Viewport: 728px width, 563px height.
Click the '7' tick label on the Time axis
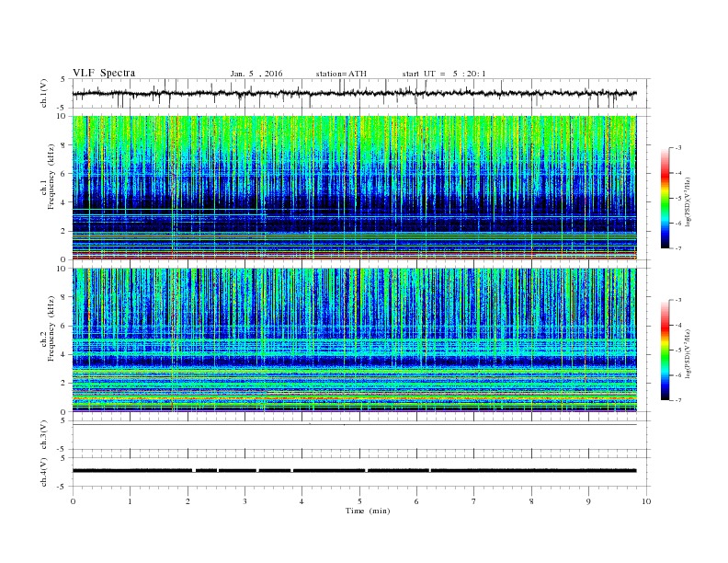tap(474, 501)
